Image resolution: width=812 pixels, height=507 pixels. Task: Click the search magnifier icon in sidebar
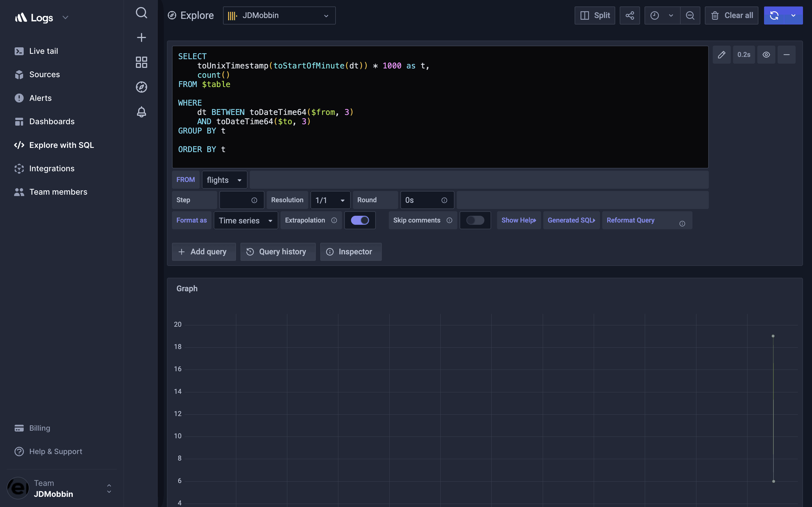(141, 13)
